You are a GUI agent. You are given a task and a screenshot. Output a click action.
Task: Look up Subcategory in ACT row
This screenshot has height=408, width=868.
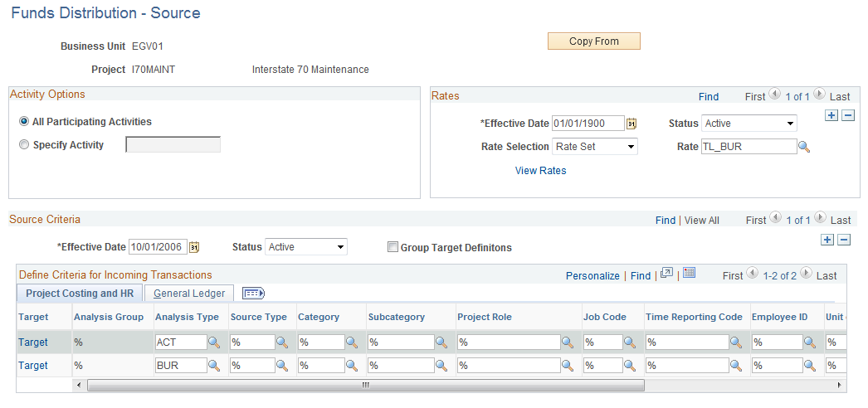point(441,342)
